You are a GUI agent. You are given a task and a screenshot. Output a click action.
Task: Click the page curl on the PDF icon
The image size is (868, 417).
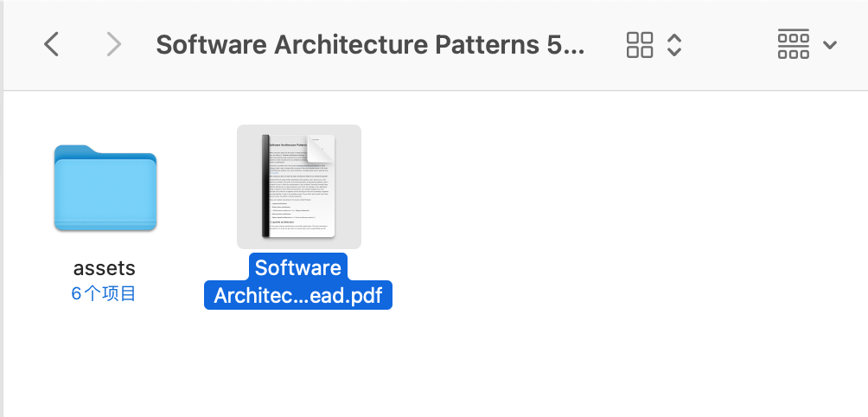click(x=321, y=150)
